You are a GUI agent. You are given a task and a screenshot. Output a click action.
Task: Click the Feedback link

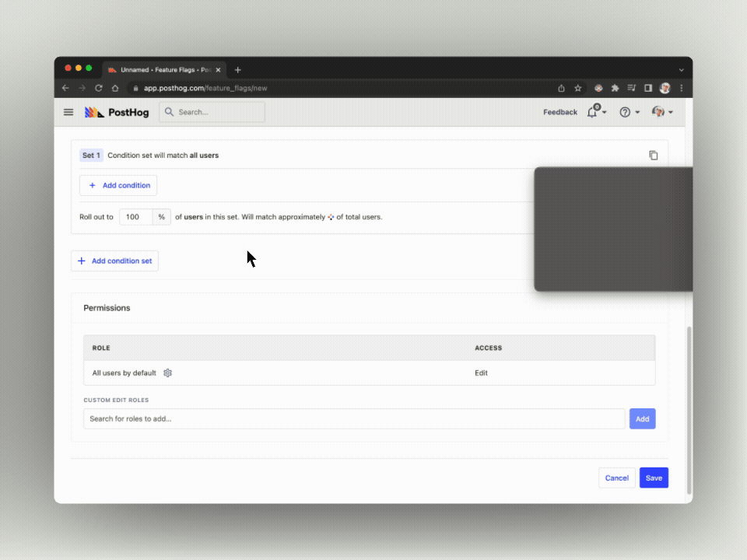point(559,112)
